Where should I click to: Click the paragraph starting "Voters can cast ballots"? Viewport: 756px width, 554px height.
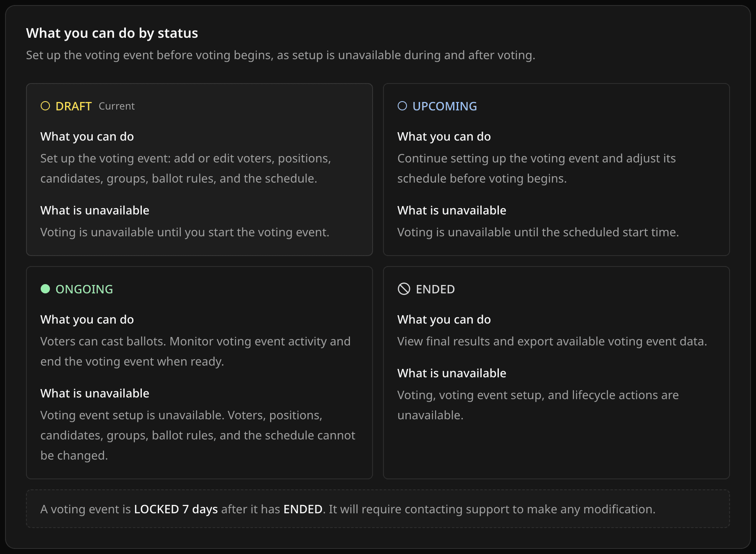196,351
